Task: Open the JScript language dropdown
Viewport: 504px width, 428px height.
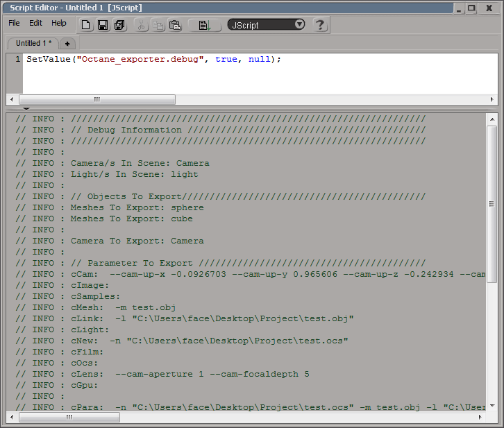Action: (x=266, y=24)
